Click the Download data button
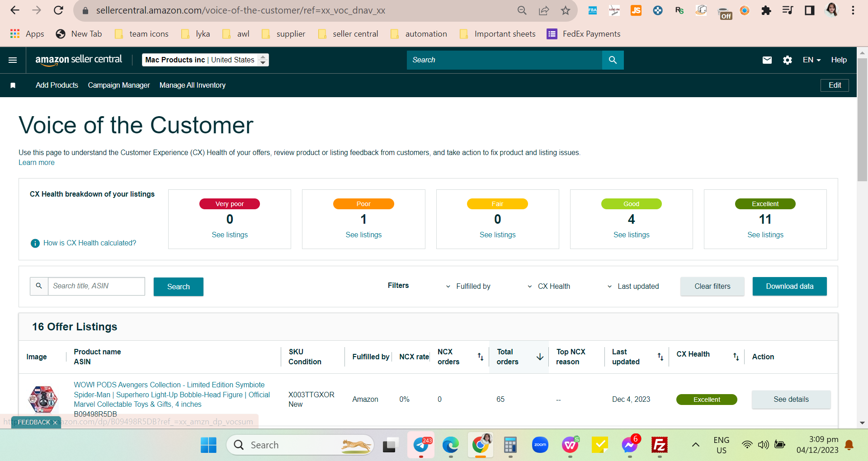The height and width of the screenshot is (461, 868). click(x=790, y=287)
